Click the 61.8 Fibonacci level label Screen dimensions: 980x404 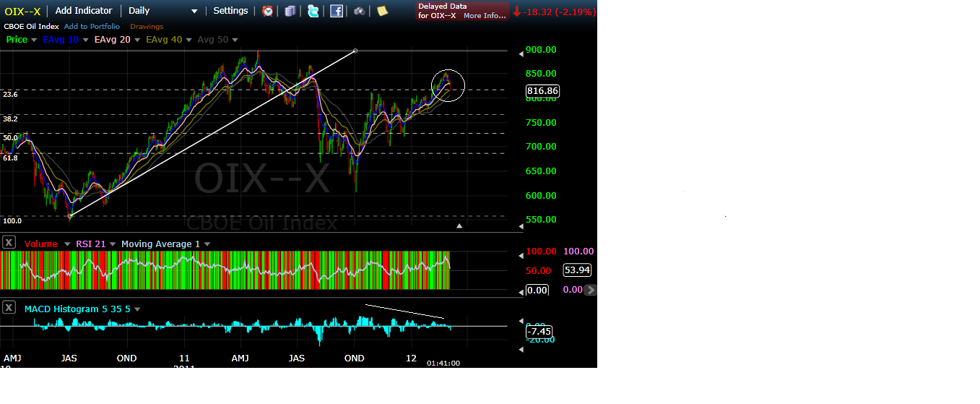coord(10,158)
